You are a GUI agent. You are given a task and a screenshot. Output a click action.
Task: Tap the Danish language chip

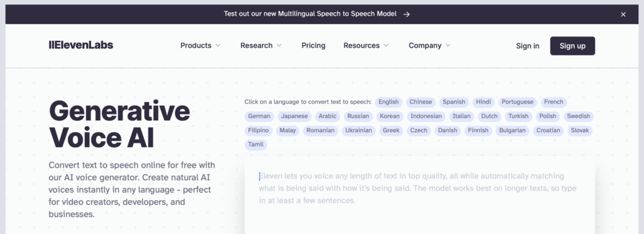448,131
